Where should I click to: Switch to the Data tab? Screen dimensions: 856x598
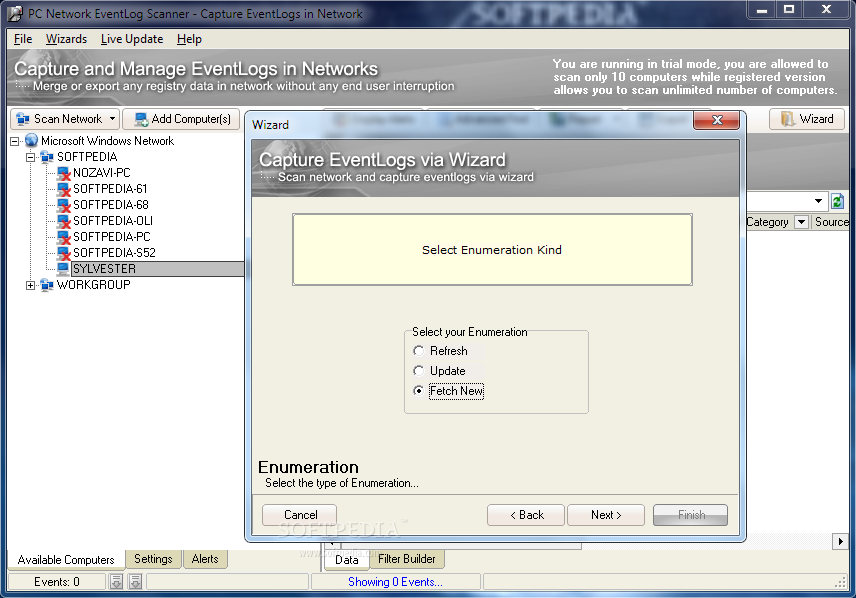[347, 560]
